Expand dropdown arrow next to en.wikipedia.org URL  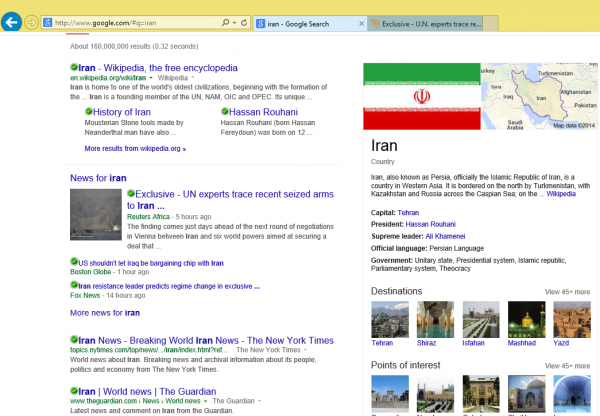coord(151,78)
